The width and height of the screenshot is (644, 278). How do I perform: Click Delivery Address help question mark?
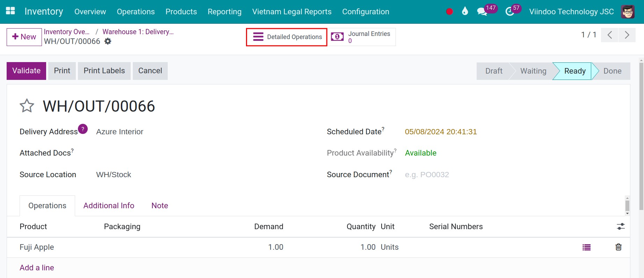tap(83, 129)
